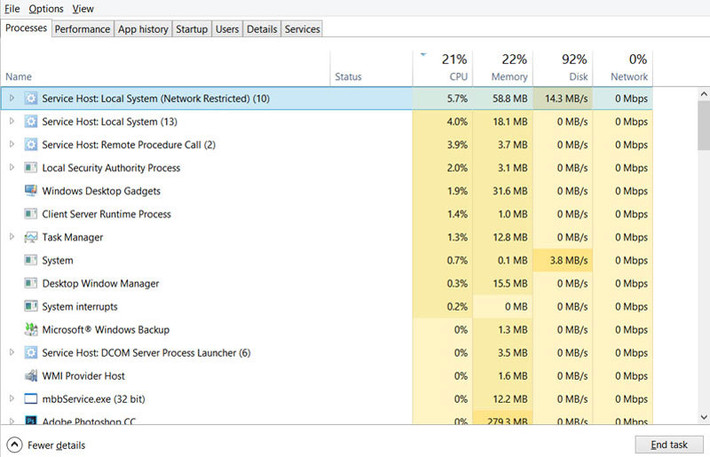This screenshot has width=710, height=457.
Task: Click the Windows Desktop Gadgets icon
Action: [x=31, y=191]
